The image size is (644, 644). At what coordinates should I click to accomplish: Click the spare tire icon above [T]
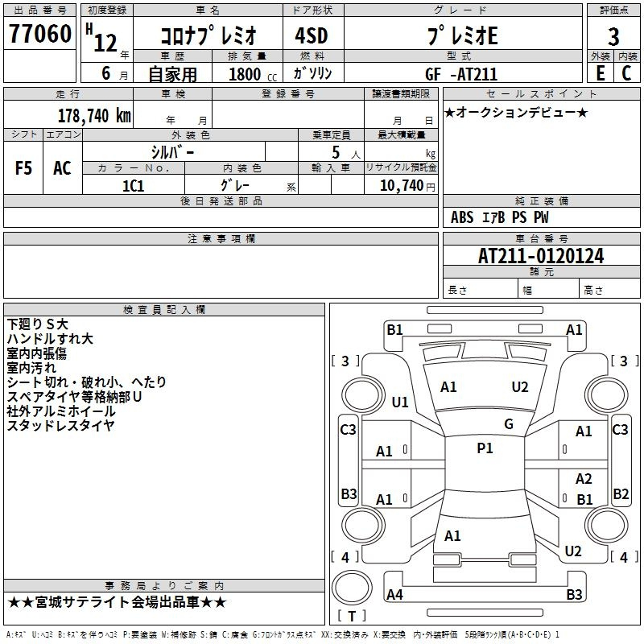352,588
